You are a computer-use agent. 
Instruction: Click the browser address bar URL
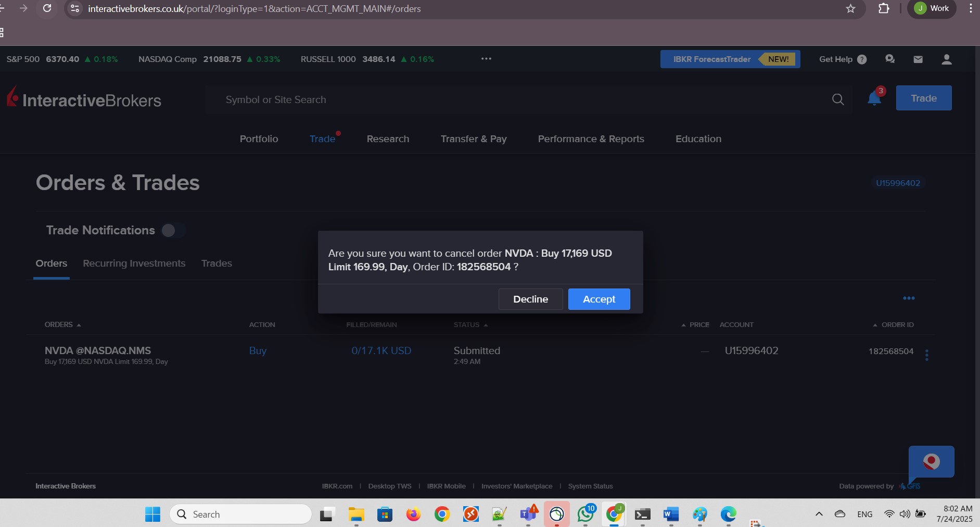254,8
